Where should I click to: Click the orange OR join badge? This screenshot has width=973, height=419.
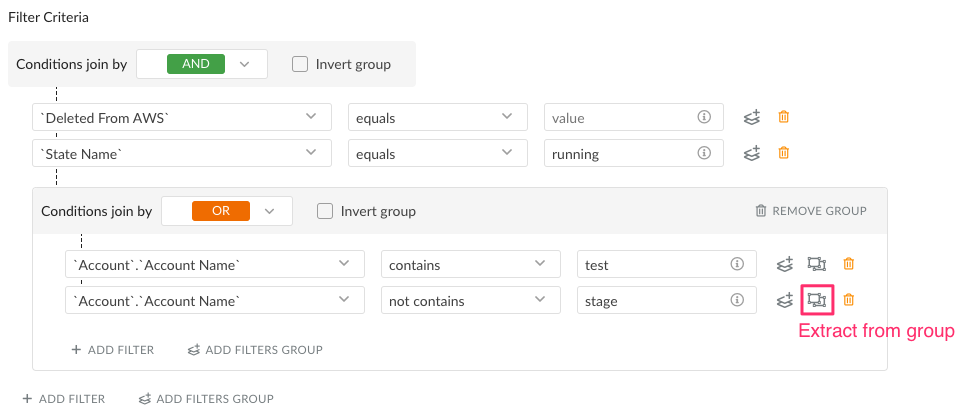(x=221, y=211)
